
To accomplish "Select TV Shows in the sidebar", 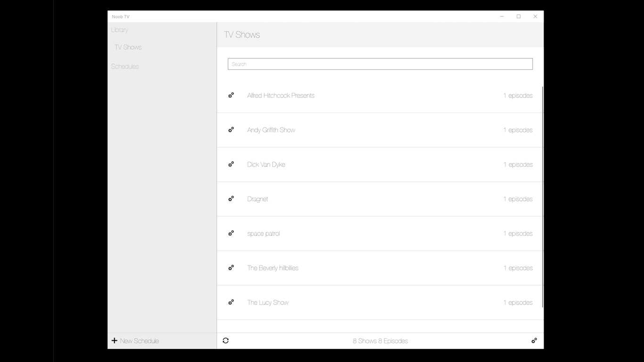I will [x=128, y=47].
